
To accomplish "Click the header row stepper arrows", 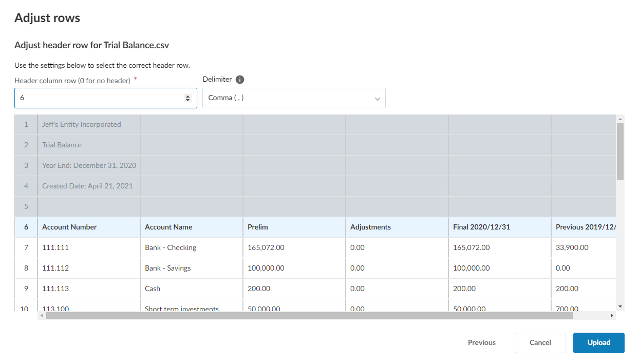I will tap(187, 98).
